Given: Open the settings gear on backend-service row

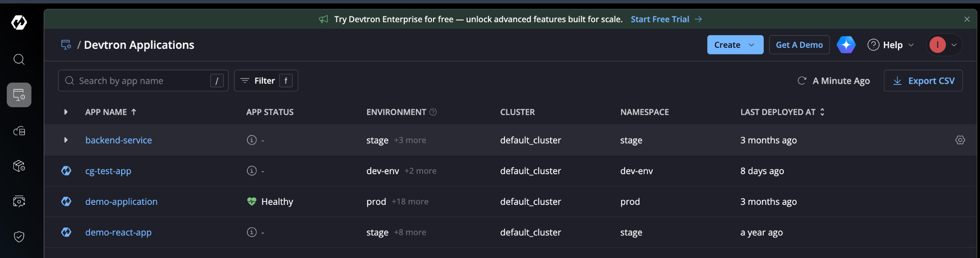Looking at the screenshot, I should (960, 140).
